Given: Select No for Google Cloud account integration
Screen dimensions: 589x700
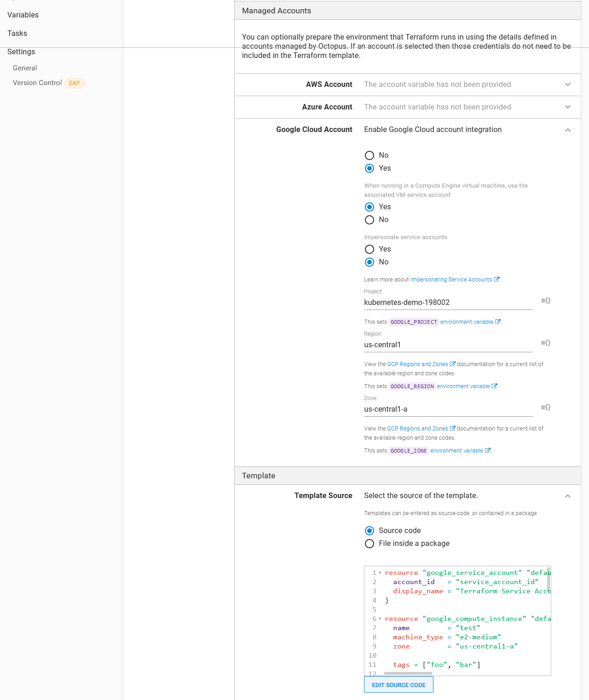Looking at the screenshot, I should point(370,155).
